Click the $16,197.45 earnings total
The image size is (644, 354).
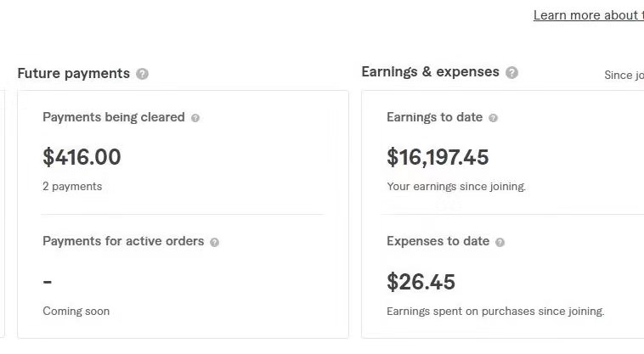tap(438, 157)
